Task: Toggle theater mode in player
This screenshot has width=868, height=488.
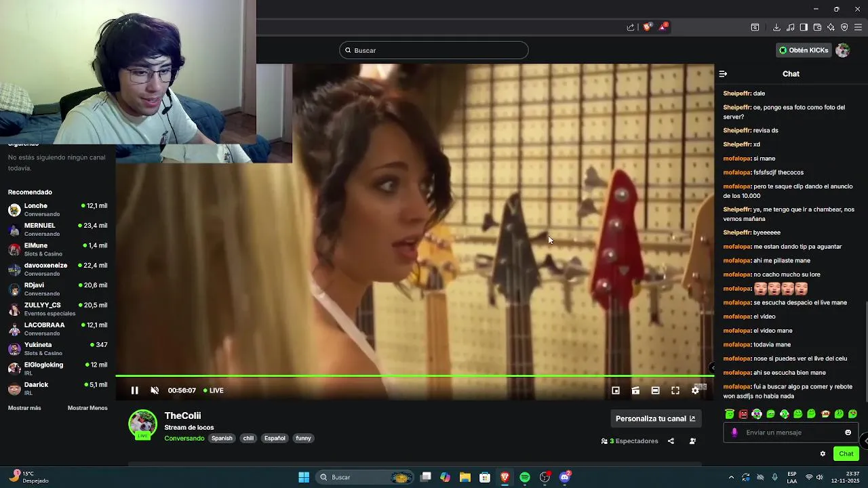Action: pos(655,390)
